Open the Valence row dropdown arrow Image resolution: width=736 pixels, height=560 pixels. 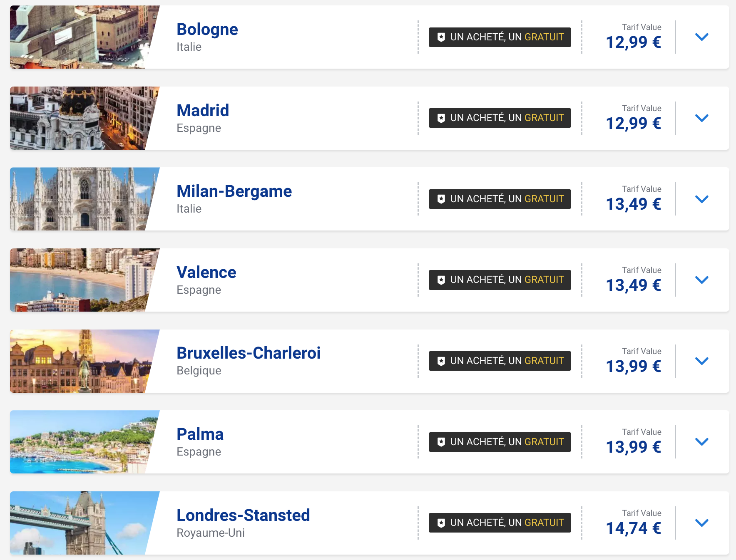(702, 280)
